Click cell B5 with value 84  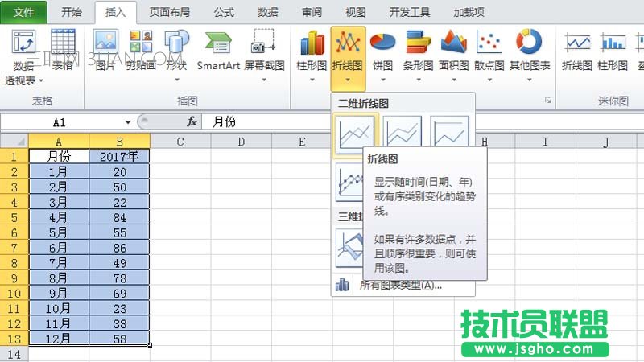[119, 217]
